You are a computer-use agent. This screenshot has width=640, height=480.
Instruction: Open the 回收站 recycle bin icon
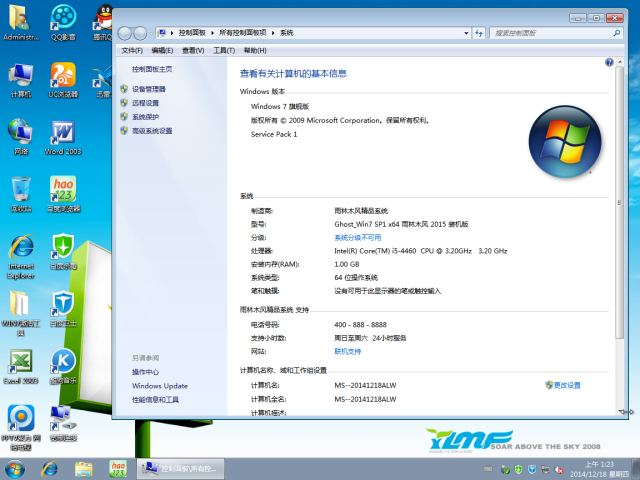click(x=20, y=195)
